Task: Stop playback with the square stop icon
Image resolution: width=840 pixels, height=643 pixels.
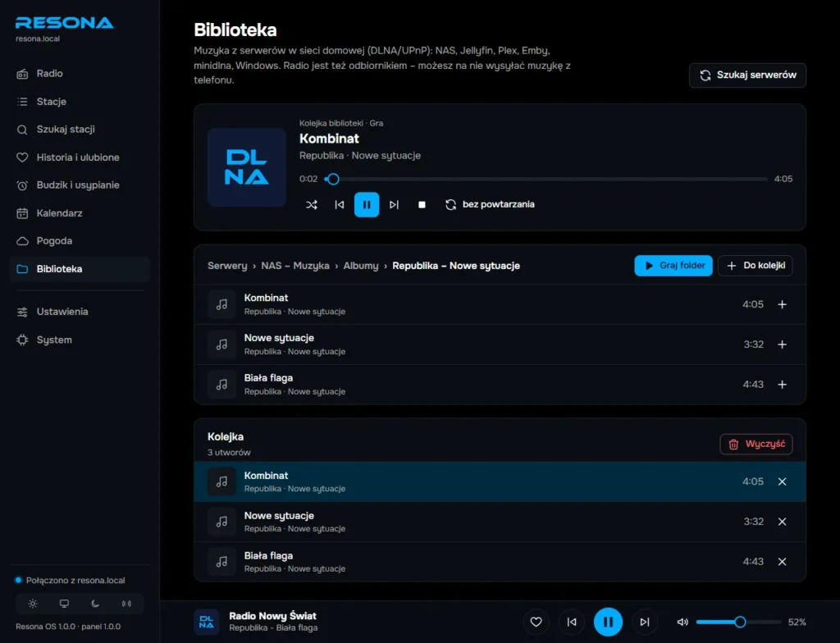Action: pos(422,205)
